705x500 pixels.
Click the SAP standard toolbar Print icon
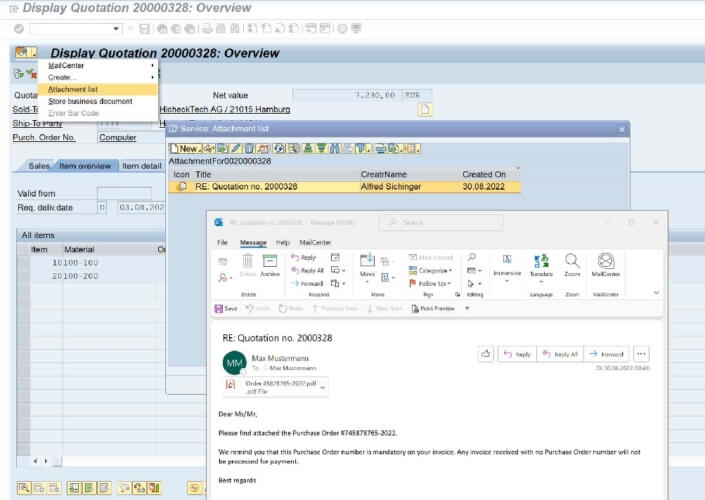point(207,29)
